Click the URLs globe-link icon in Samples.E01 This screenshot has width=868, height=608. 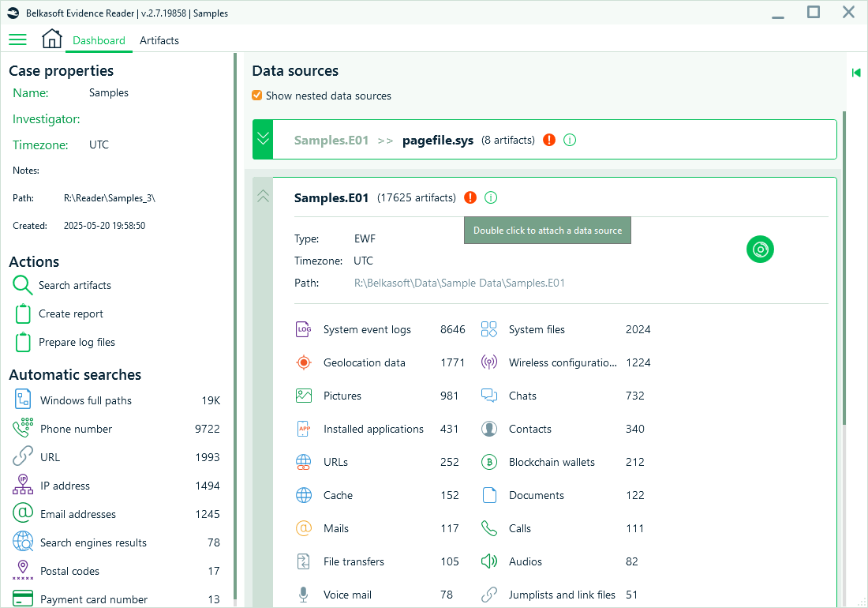pyautogui.click(x=303, y=462)
